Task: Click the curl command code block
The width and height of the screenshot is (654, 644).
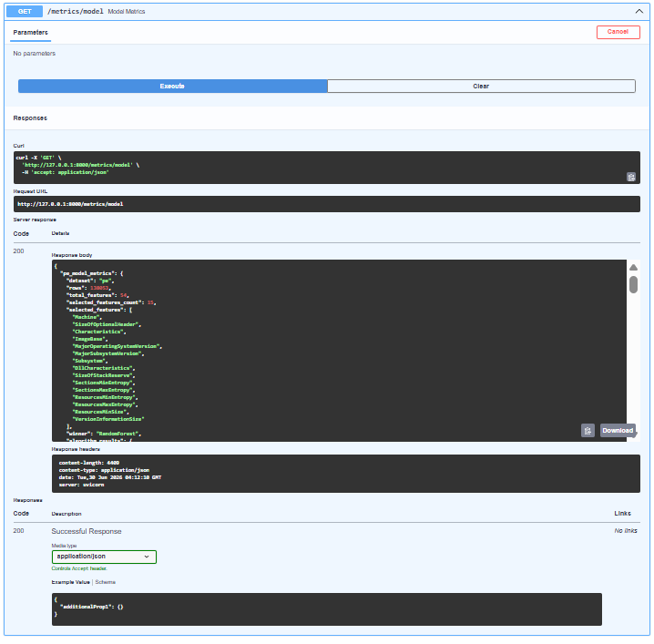Action: [327, 168]
